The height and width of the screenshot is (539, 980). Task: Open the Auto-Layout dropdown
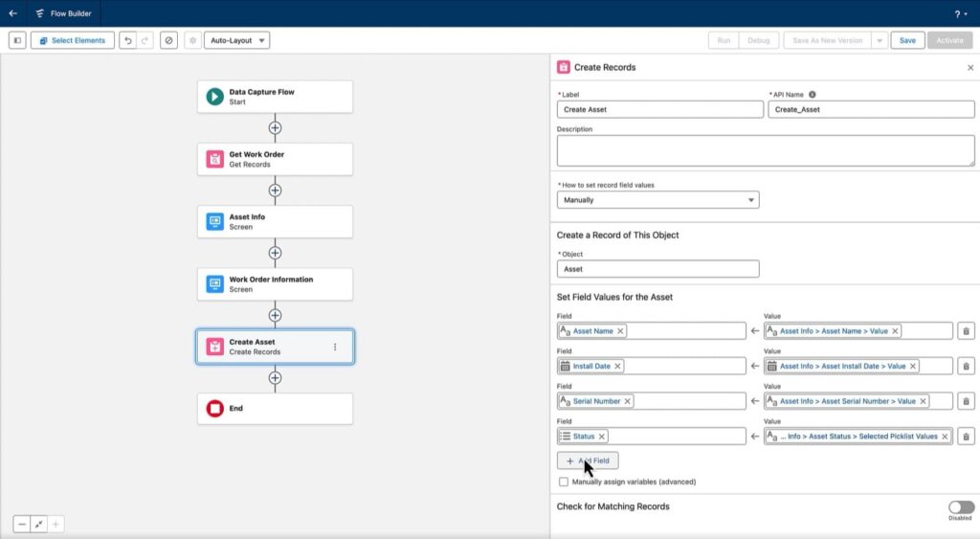pos(237,40)
